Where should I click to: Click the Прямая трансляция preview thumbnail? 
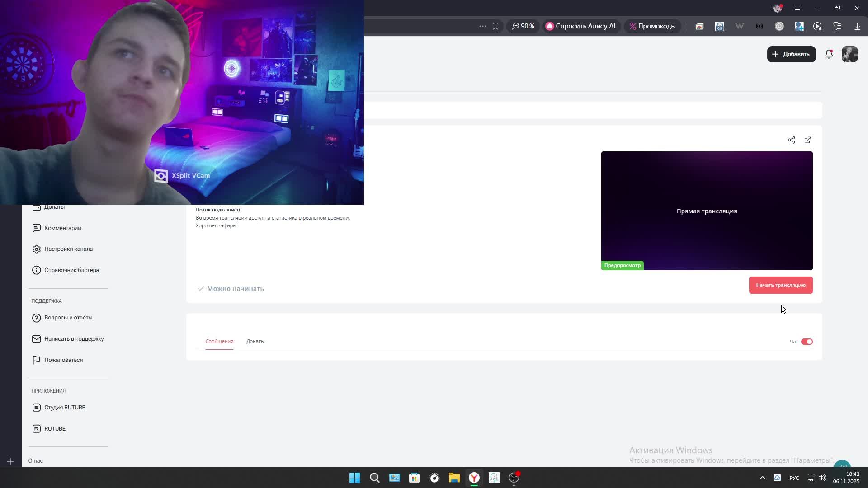pos(707,211)
